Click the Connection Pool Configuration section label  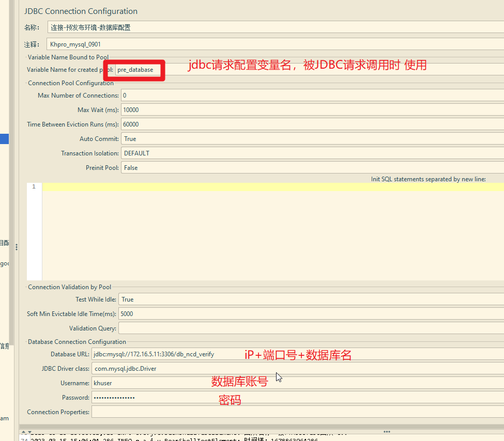[71, 83]
